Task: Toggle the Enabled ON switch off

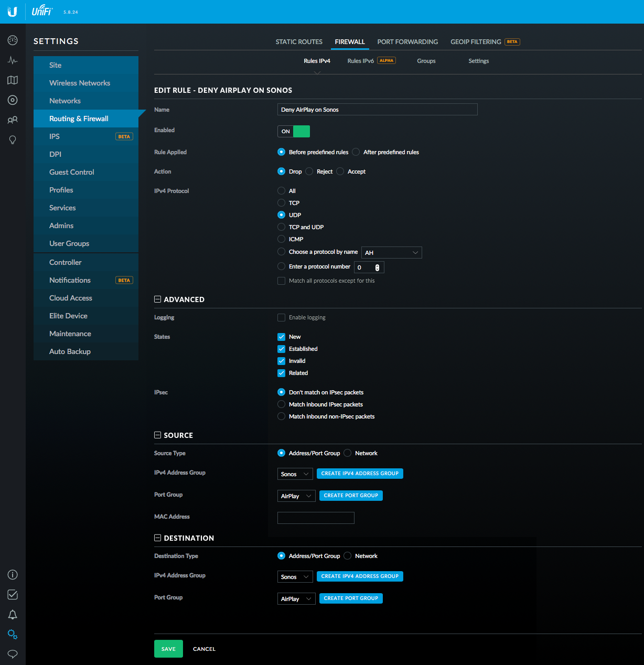Action: tap(294, 131)
